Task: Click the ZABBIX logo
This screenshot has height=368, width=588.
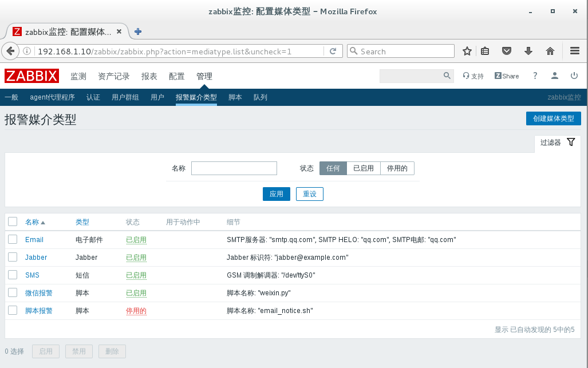Action: click(x=32, y=76)
